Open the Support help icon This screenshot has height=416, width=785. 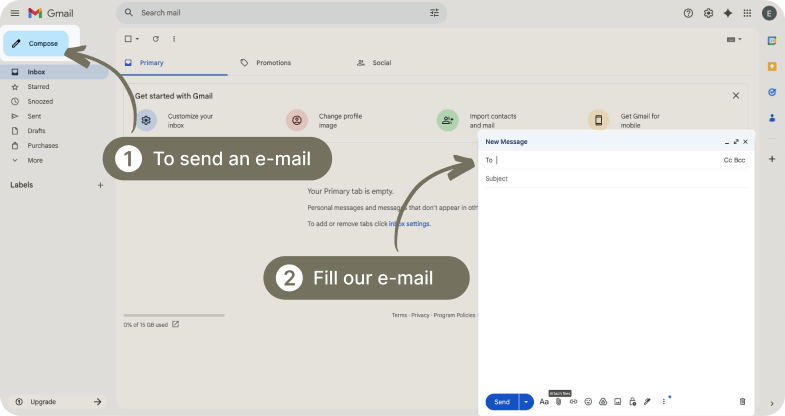click(688, 14)
